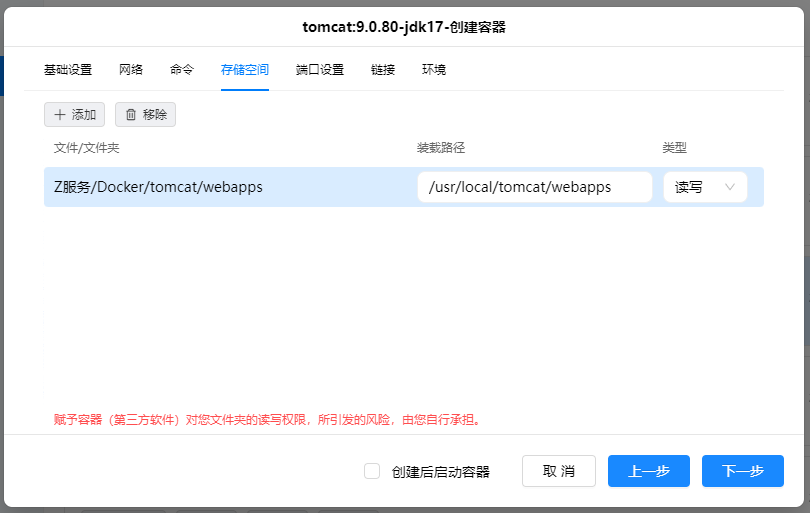This screenshot has height=513, width=810.
Task: Click 下一步 to continue
Action: (742, 471)
